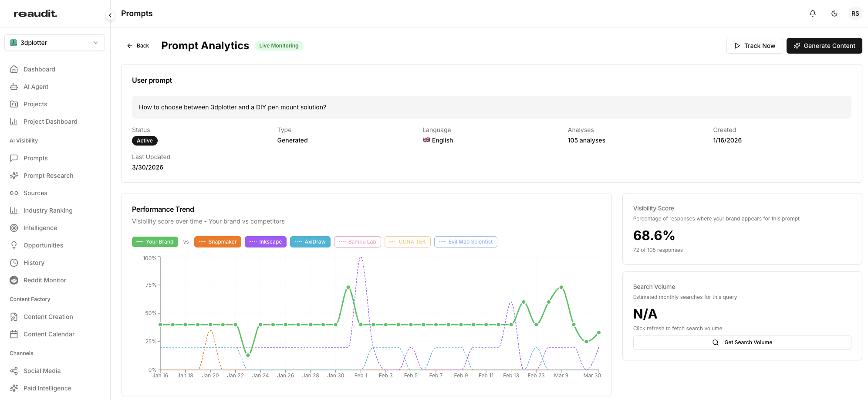Click the 68.6% visibility score value
868x400 pixels.
654,236
